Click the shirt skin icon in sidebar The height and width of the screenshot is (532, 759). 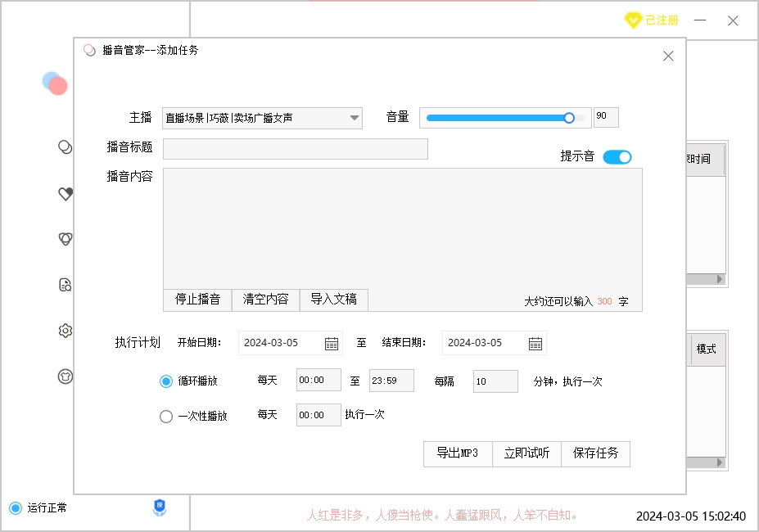point(66,376)
